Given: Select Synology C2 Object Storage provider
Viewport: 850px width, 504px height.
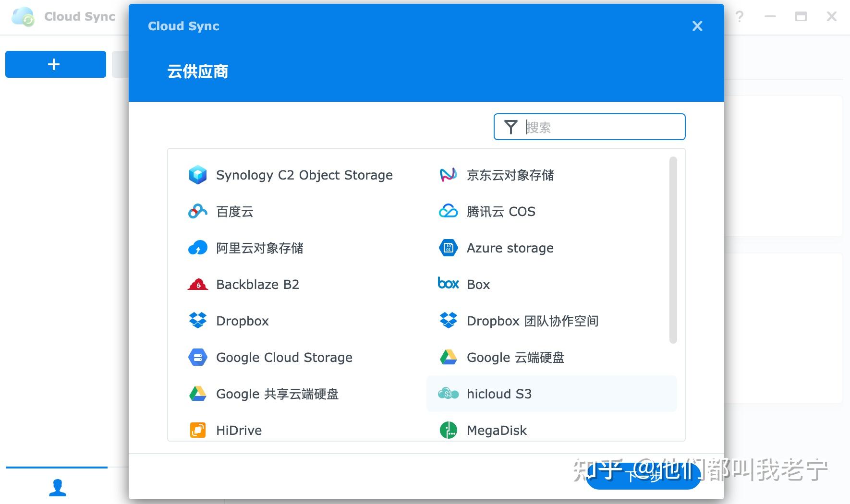Looking at the screenshot, I should tap(304, 175).
